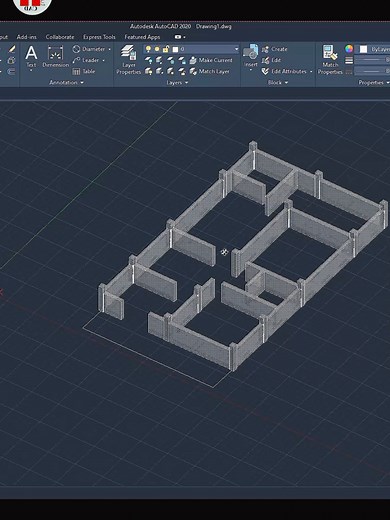Open the Insert block dropdown arrow

(251, 70)
